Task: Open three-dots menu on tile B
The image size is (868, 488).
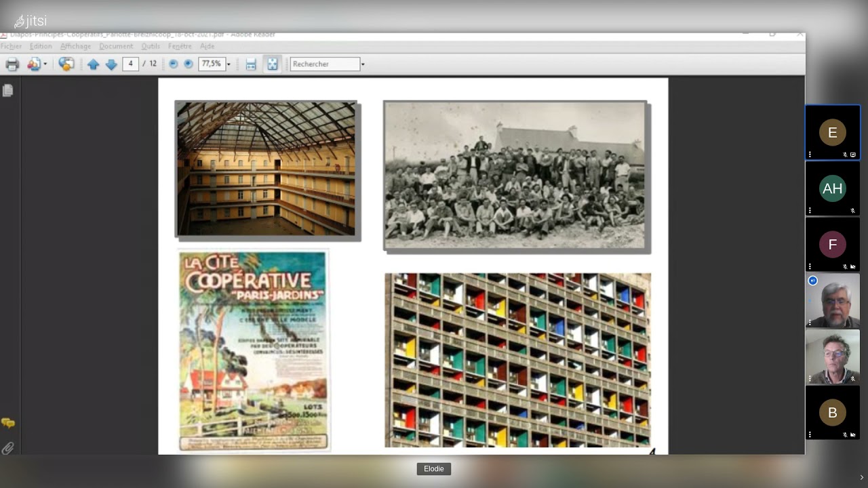Action: [x=810, y=434]
